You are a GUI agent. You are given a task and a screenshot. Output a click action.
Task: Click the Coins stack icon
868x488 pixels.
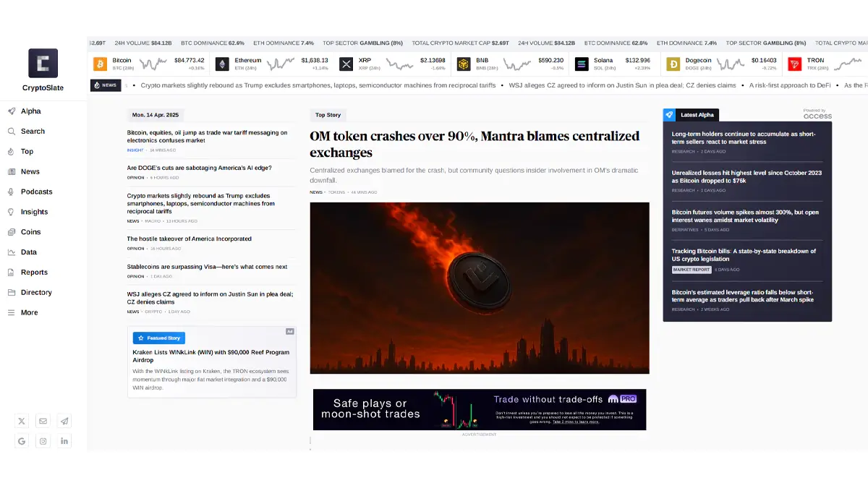pos(12,232)
